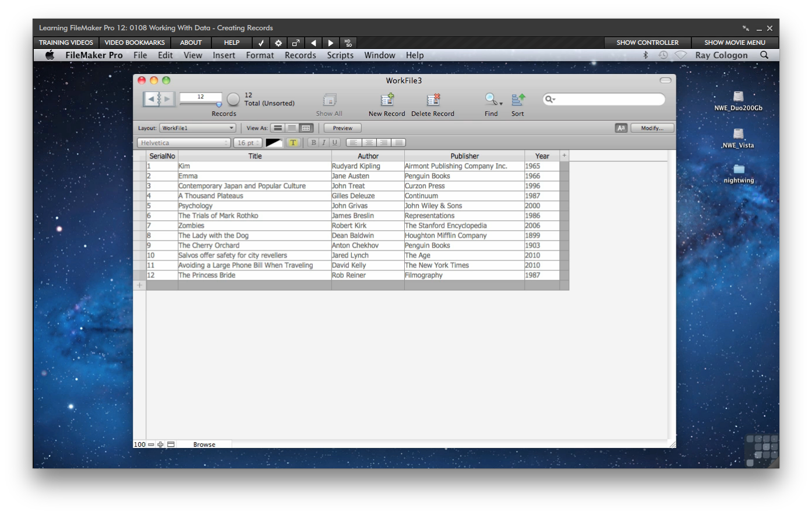Open the Layout WorkFile1 dropdown
Image resolution: width=812 pixels, height=515 pixels.
(x=197, y=128)
